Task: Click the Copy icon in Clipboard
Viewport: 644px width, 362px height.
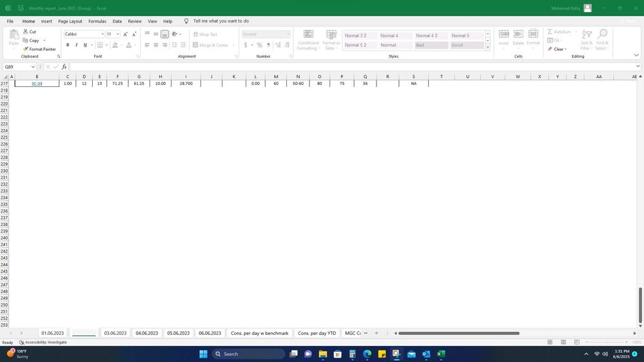Action: pos(26,40)
